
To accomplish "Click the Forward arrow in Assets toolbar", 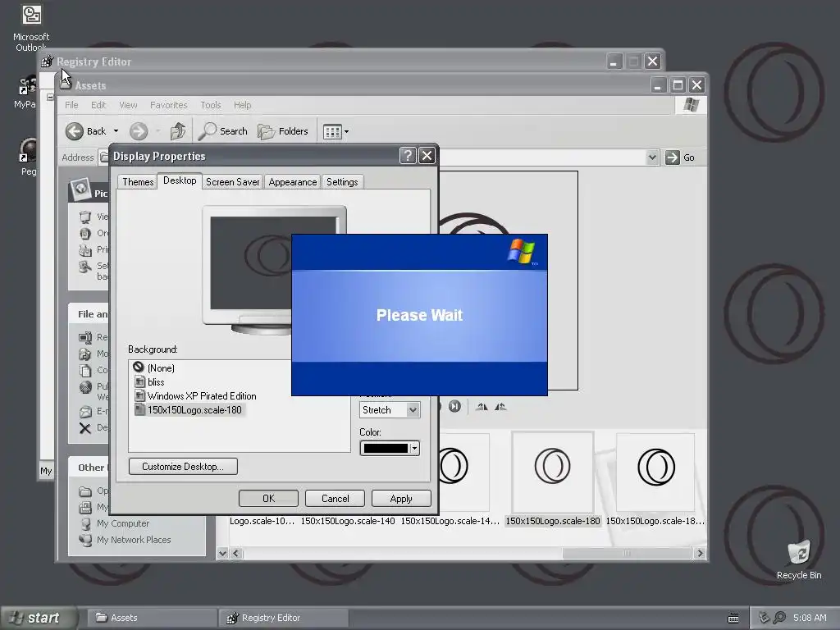I will point(138,131).
